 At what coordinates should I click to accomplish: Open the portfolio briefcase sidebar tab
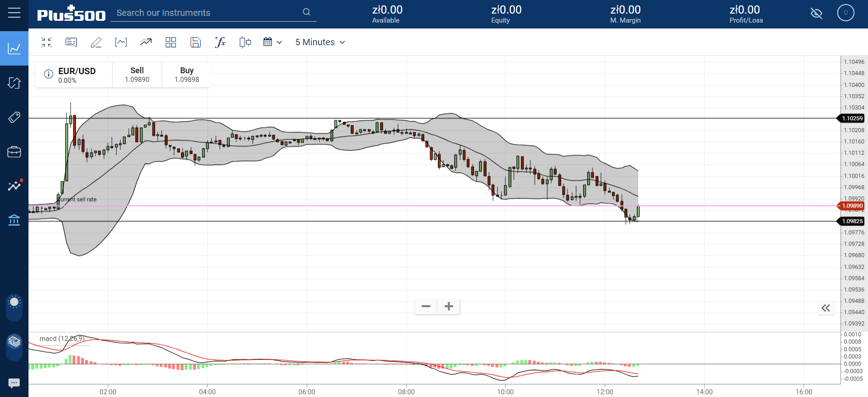(14, 152)
